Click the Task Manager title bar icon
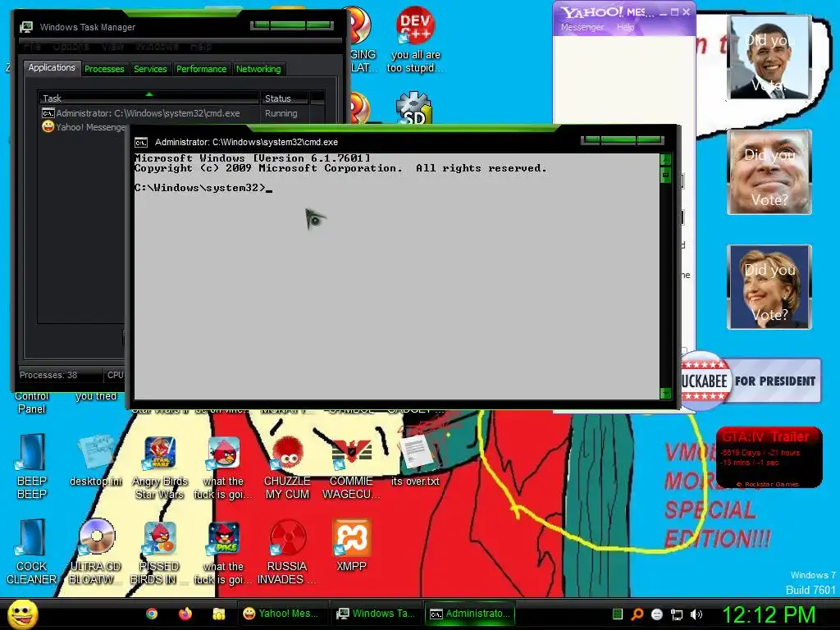Viewport: 840px width, 630px height. tap(26, 27)
